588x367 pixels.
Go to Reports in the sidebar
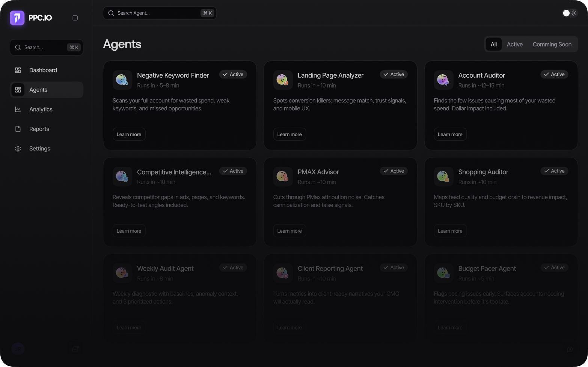(39, 129)
